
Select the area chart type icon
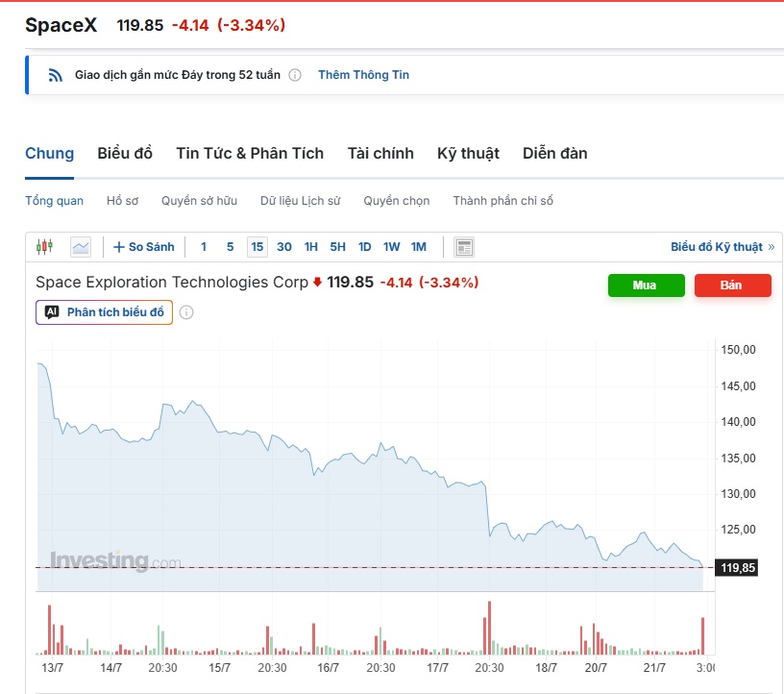click(81, 247)
